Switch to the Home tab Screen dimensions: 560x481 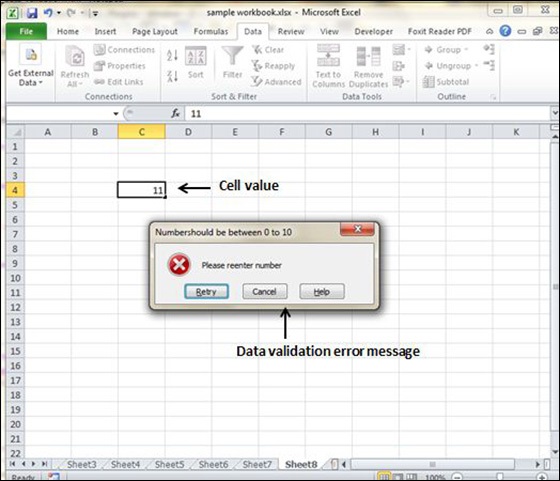click(x=68, y=31)
